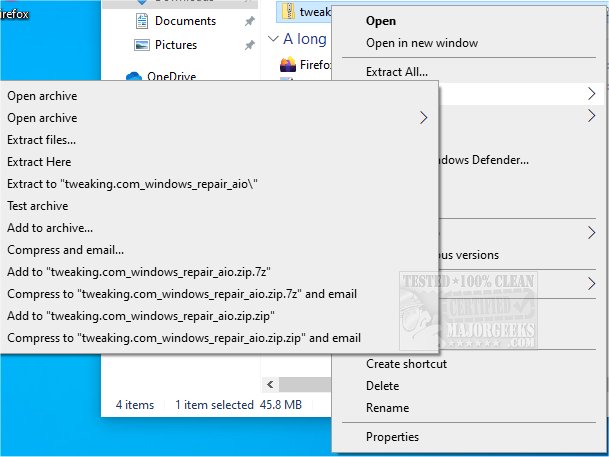Click the Documents folder icon in sidebar
The width and height of the screenshot is (609, 457).
click(142, 21)
